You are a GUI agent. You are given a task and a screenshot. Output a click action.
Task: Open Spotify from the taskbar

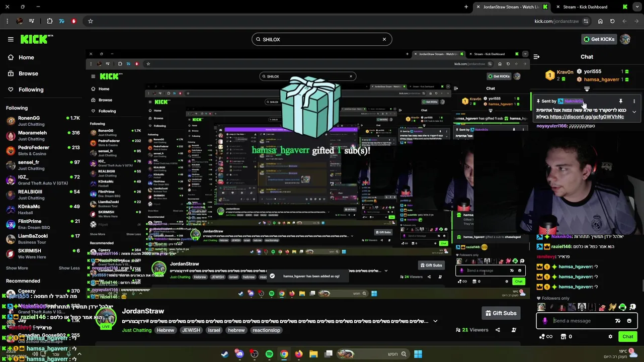(269, 354)
